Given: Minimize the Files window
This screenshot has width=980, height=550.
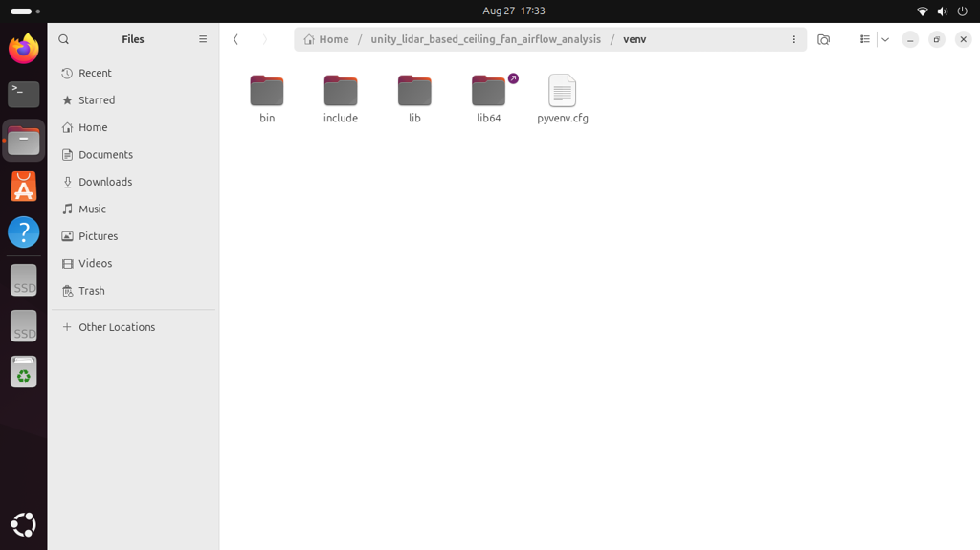Looking at the screenshot, I should (x=910, y=39).
